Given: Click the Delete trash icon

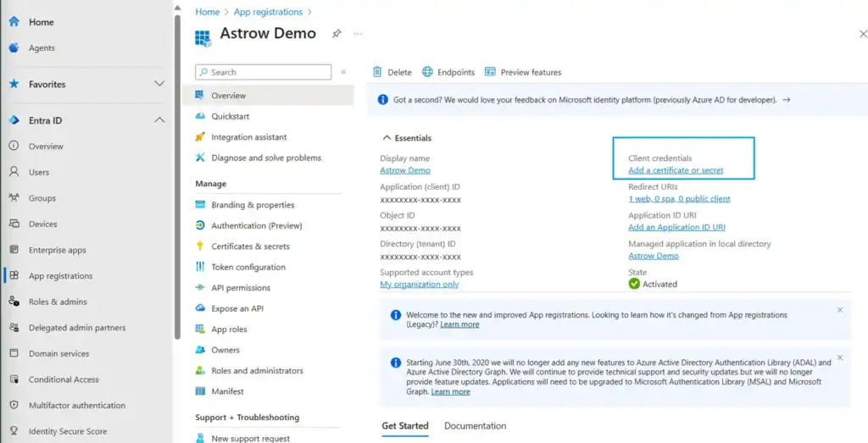Looking at the screenshot, I should tap(377, 72).
